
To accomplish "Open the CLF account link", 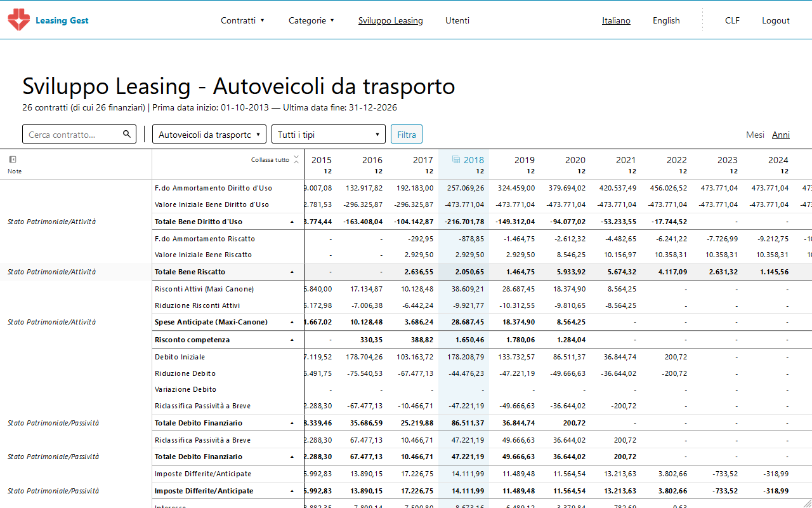I will point(732,20).
